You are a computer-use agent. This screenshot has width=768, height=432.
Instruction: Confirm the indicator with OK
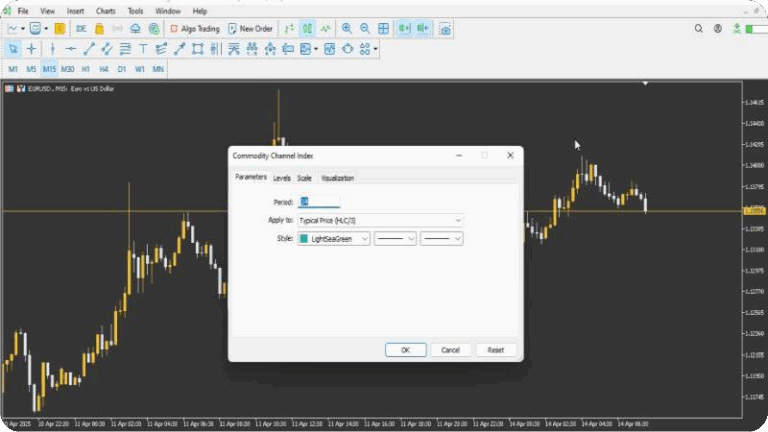click(405, 350)
